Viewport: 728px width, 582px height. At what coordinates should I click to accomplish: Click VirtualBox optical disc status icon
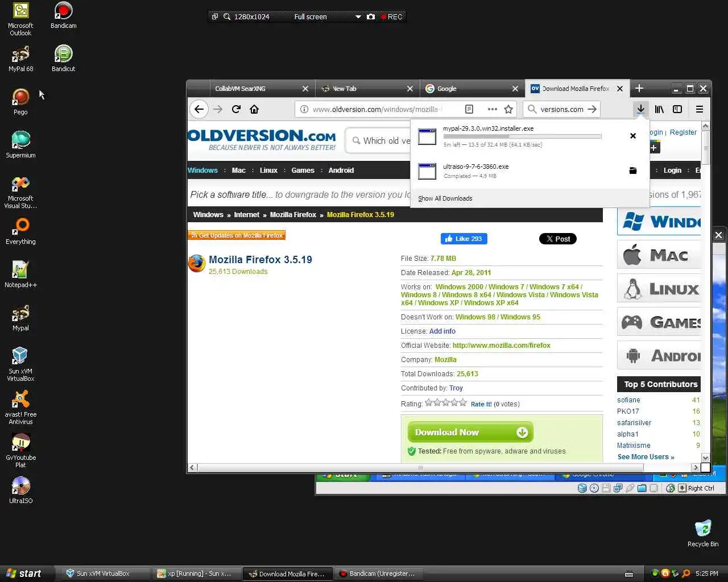594,488
